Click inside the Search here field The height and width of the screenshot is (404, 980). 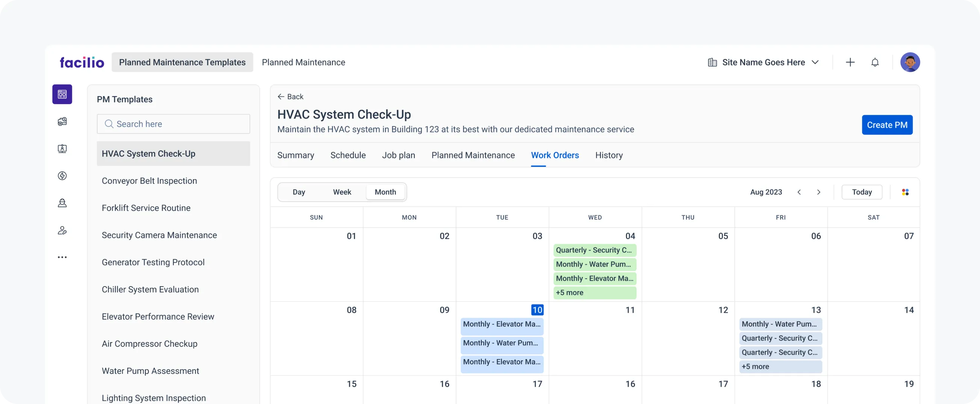(x=173, y=124)
